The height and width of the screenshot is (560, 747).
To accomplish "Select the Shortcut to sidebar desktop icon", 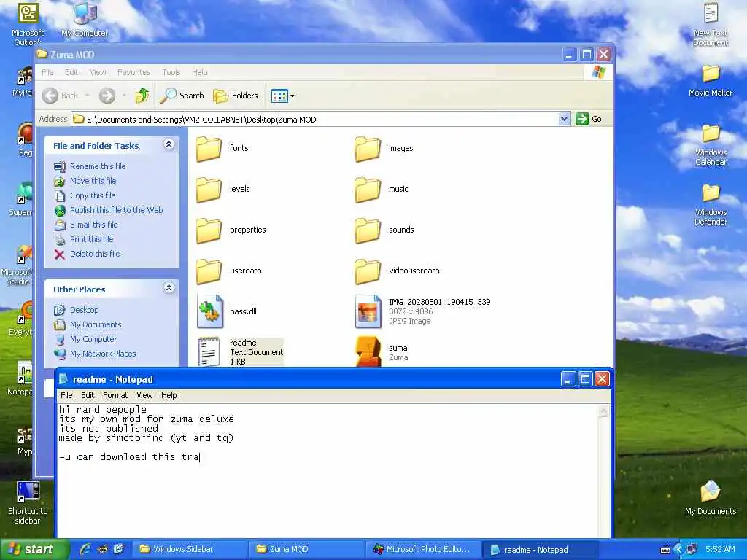I will pyautogui.click(x=28, y=502).
